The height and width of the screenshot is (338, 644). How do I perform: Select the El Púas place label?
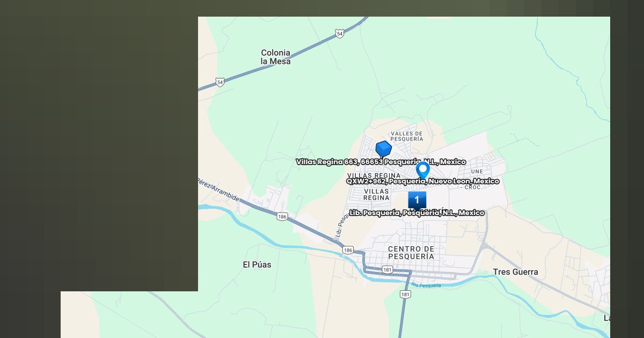pyautogui.click(x=257, y=264)
